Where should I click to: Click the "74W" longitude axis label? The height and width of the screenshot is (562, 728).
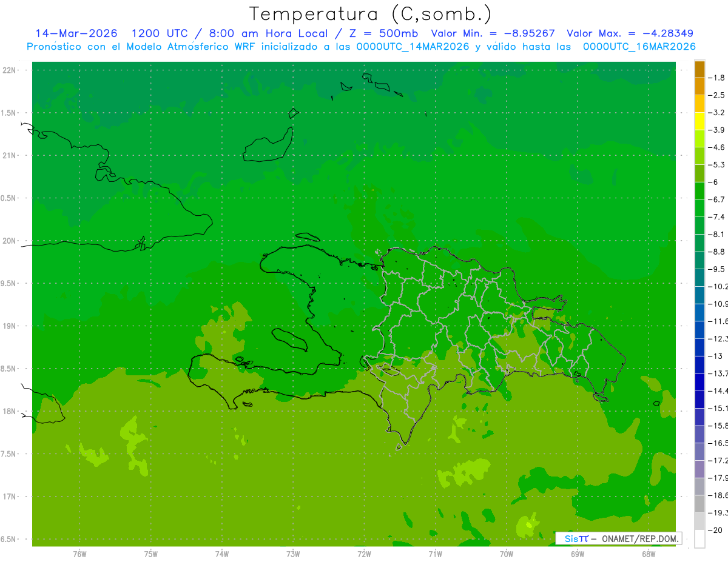(x=222, y=554)
